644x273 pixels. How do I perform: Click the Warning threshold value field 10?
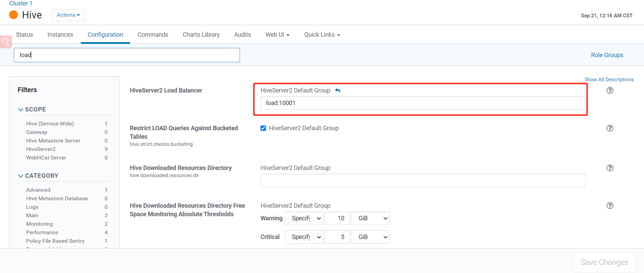click(337, 218)
